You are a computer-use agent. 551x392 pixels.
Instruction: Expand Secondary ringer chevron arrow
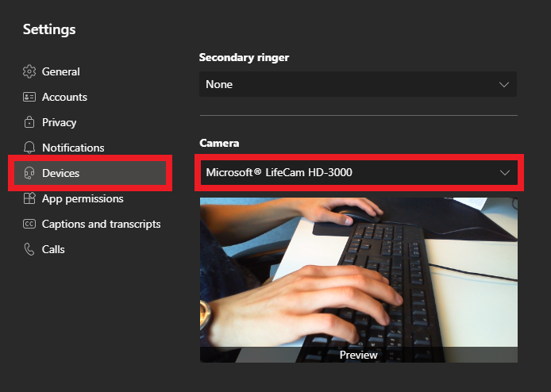(x=504, y=85)
